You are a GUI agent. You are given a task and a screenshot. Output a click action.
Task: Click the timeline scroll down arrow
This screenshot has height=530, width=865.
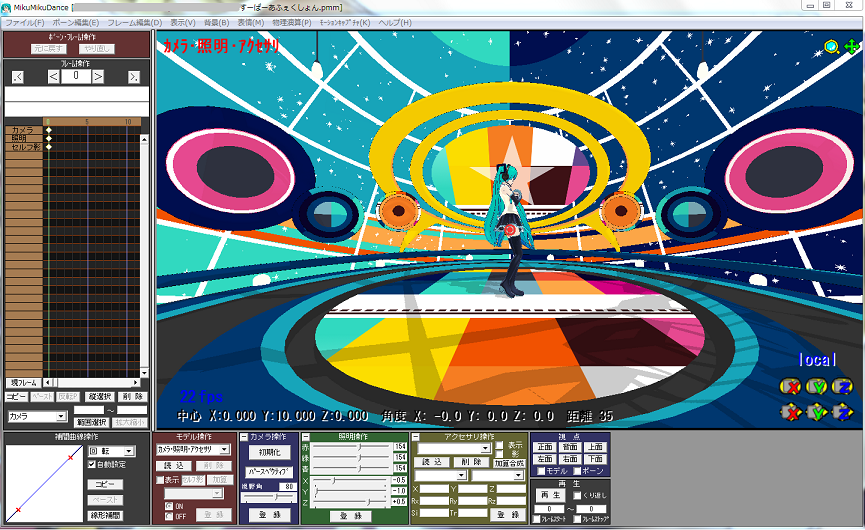tap(145, 373)
